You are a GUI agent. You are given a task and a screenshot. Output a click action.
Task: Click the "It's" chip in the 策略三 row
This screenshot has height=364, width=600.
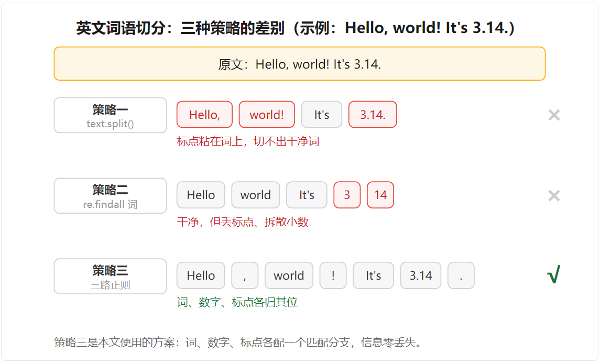[373, 275]
